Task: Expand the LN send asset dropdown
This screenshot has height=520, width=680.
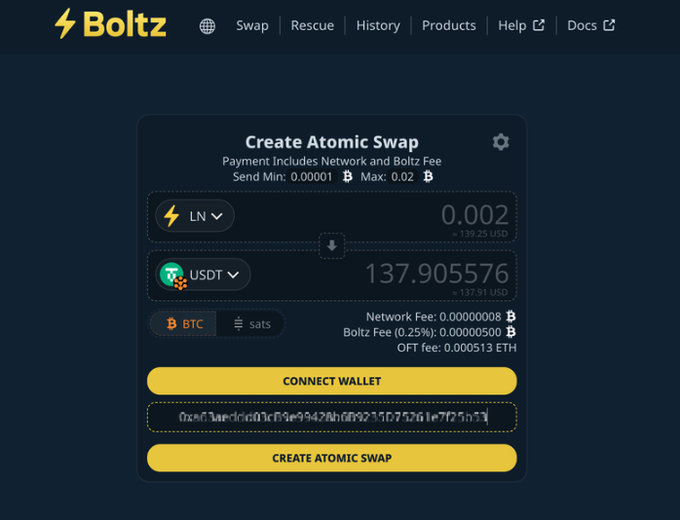Action: 217,215
